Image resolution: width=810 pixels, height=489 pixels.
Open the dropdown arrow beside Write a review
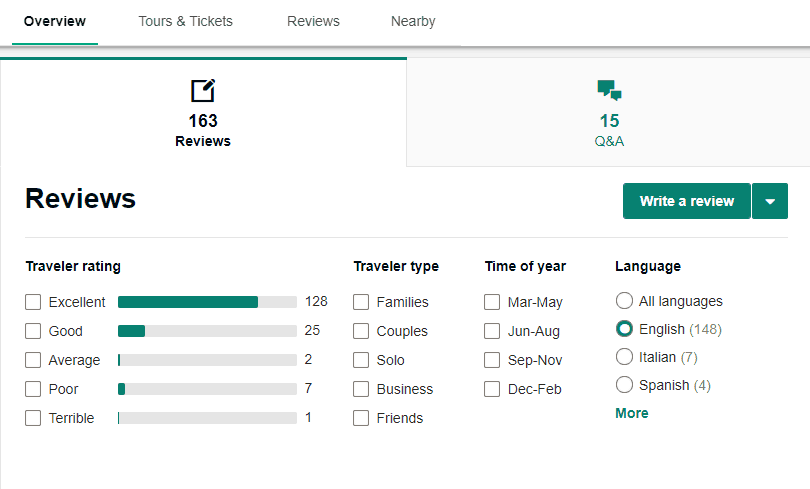770,201
